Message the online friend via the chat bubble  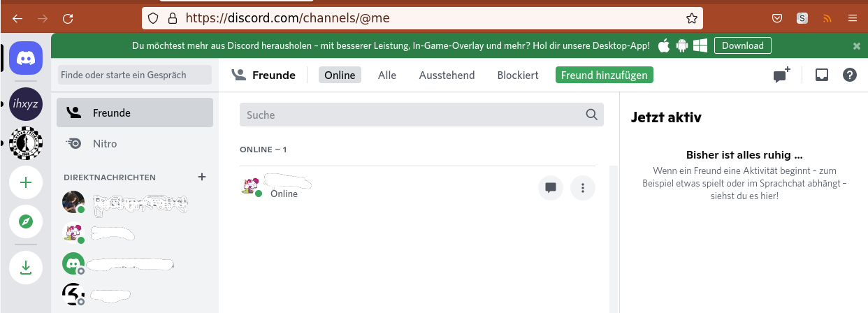point(551,187)
